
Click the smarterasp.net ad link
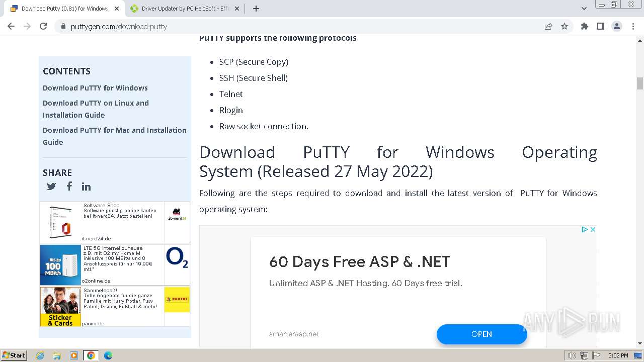[x=294, y=334]
